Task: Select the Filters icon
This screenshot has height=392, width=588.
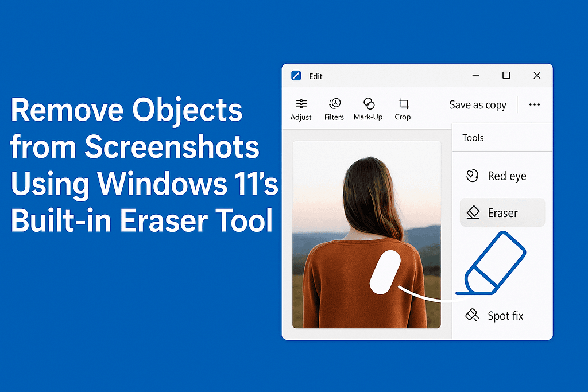Action: (x=334, y=109)
